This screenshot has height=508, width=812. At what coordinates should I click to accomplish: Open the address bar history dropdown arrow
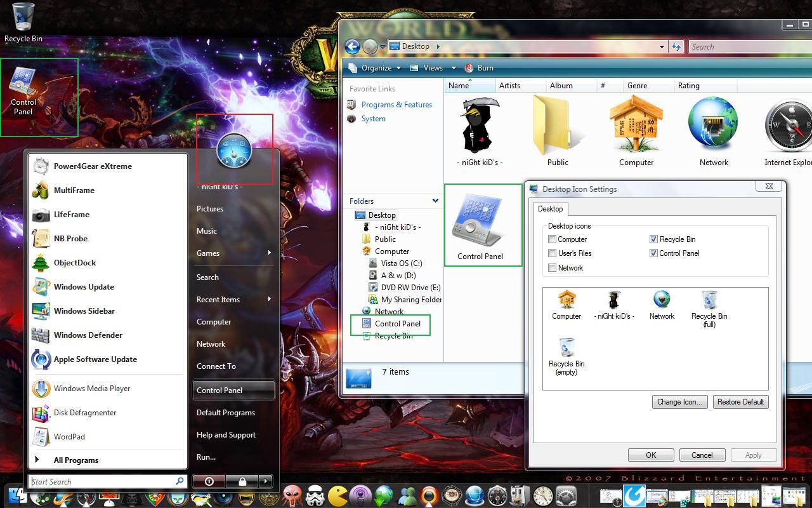tap(662, 46)
